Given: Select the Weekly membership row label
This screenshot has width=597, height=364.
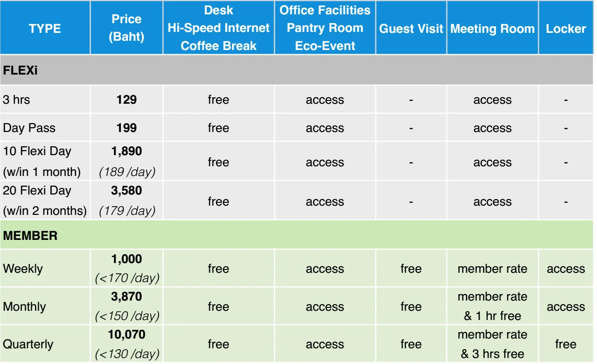Looking at the screenshot, I should [23, 269].
